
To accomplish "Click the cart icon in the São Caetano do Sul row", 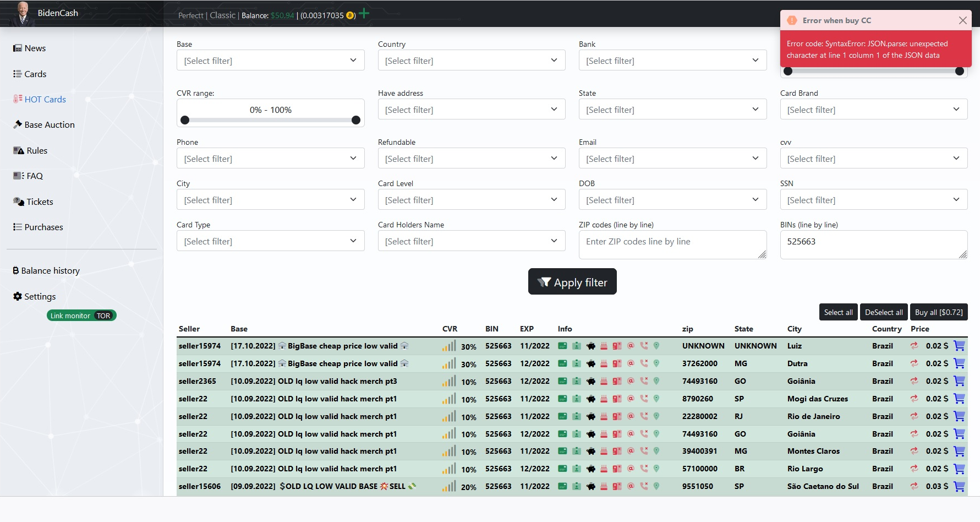I will pos(959,486).
